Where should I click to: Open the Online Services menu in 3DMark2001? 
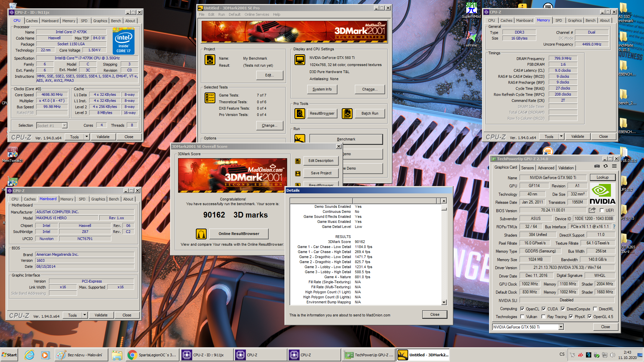pos(257,14)
